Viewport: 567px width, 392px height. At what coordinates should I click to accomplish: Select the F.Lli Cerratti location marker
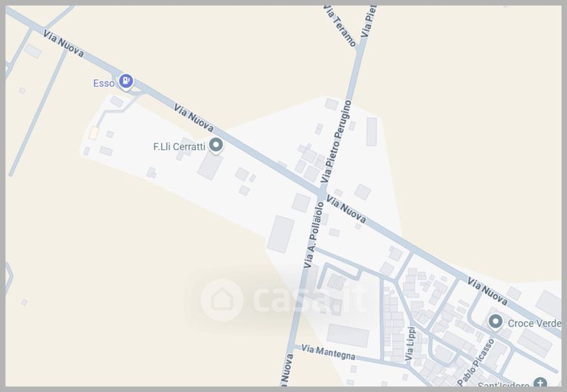point(216,146)
